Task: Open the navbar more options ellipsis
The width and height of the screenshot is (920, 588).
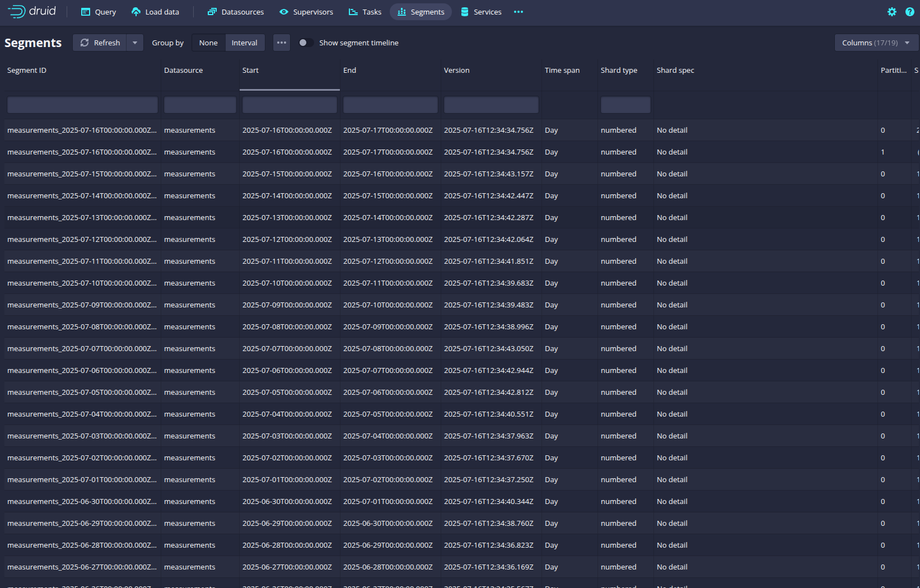Action: 519,12
